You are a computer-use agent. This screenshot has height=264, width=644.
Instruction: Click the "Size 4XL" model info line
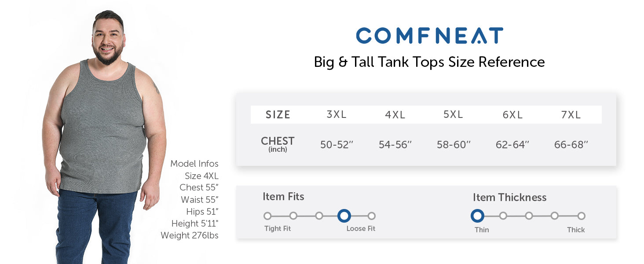201,176
